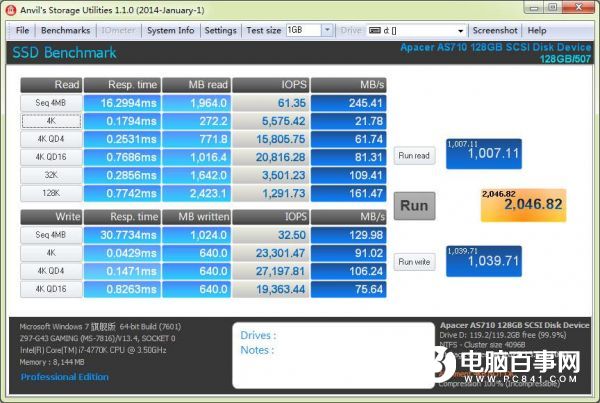The height and width of the screenshot is (403, 600).
Task: Click the 30.7734ms response time cell
Action: (122, 235)
